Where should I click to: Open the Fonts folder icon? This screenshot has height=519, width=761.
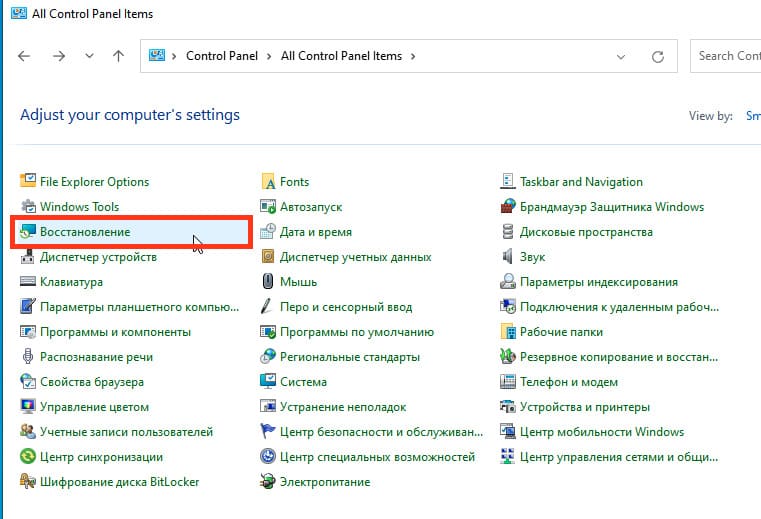pos(268,182)
